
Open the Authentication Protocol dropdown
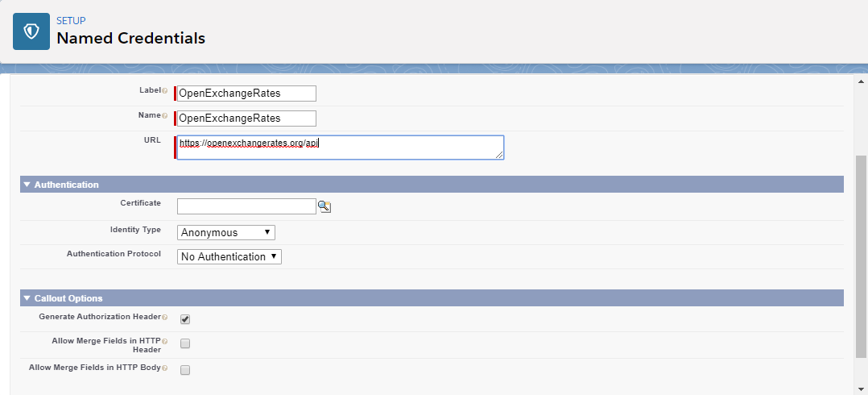point(229,256)
